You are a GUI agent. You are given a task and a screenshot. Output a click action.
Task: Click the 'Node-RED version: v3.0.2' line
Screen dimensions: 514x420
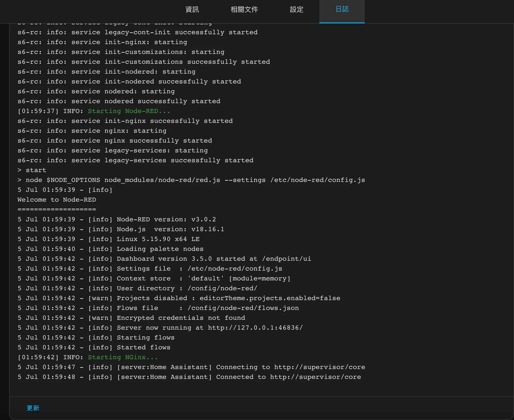tap(117, 219)
